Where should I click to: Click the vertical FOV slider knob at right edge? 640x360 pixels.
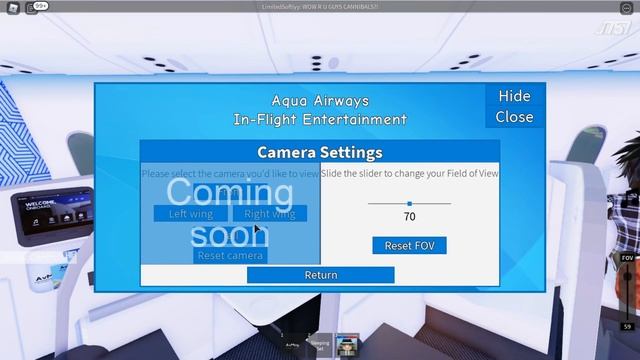coord(627,277)
